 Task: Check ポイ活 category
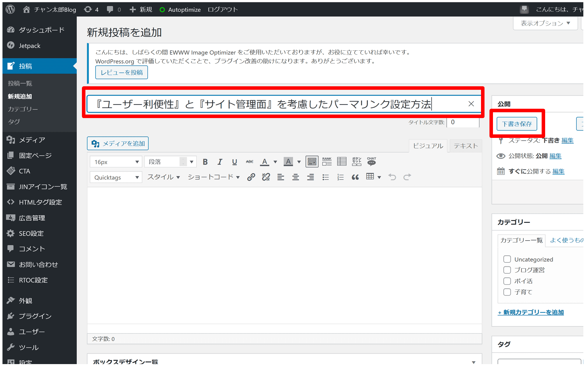[x=507, y=281]
